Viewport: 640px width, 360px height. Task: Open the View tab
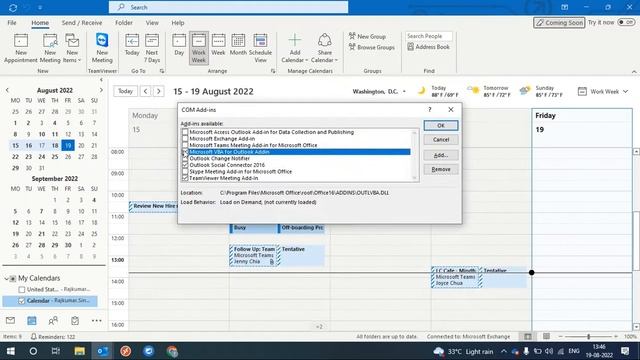pos(152,23)
